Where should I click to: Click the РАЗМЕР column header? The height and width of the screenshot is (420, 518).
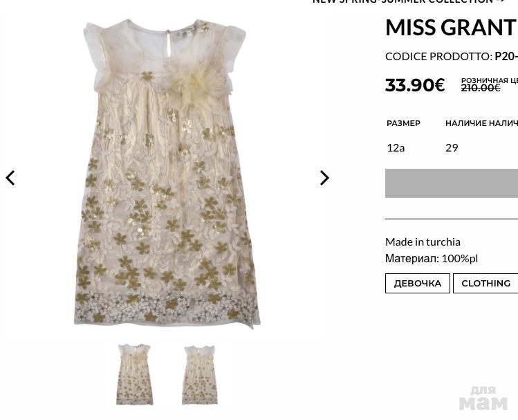coord(403,123)
